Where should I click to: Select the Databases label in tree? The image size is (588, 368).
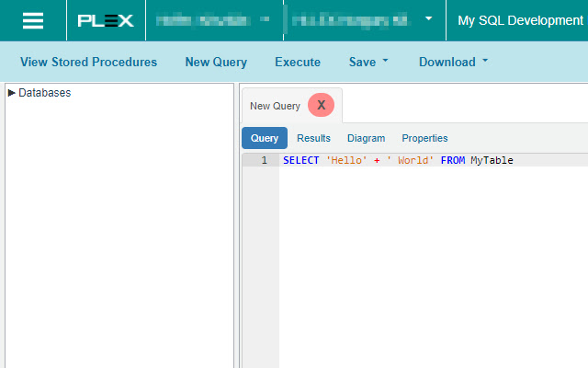[x=45, y=93]
